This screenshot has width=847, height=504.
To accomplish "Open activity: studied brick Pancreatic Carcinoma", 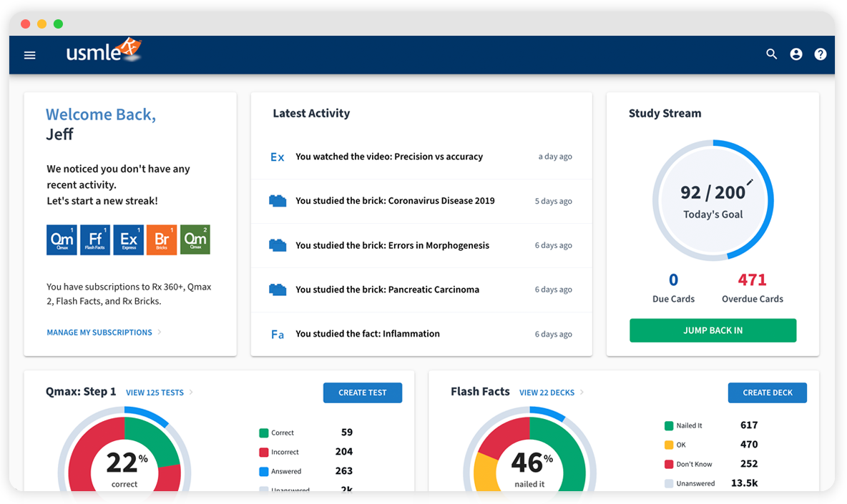I will pyautogui.click(x=421, y=290).
